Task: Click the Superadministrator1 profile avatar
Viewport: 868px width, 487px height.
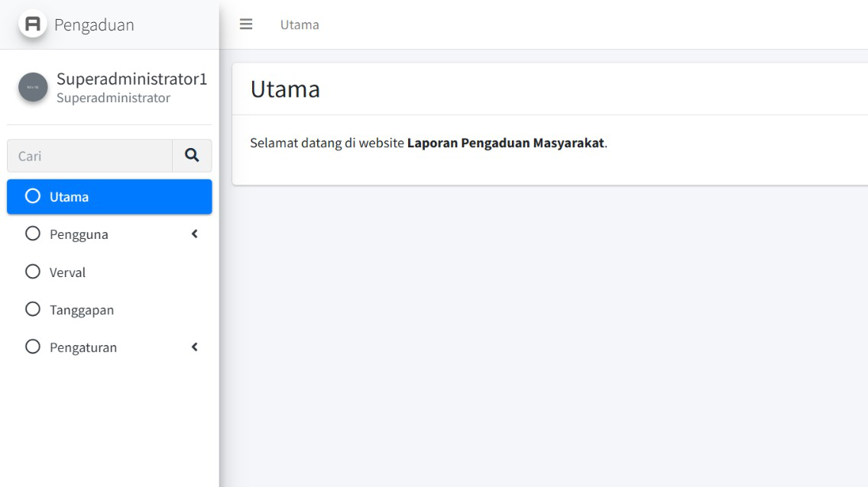Action: coord(33,87)
